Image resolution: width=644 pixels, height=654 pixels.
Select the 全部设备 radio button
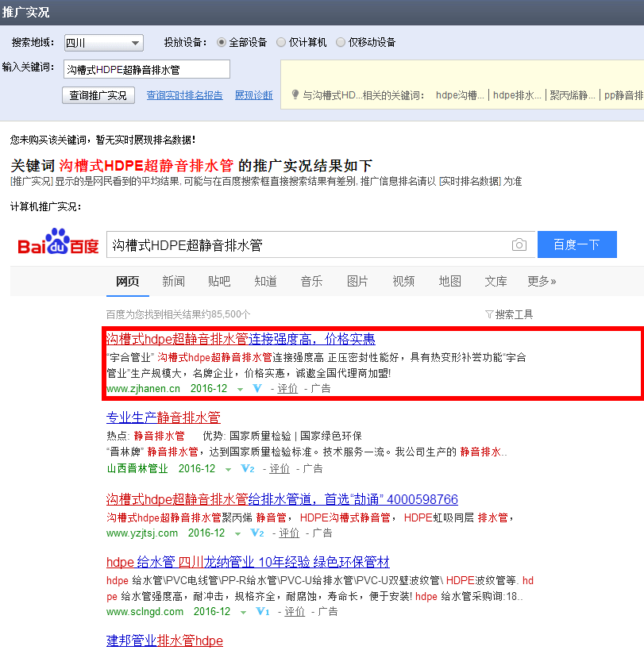[222, 42]
